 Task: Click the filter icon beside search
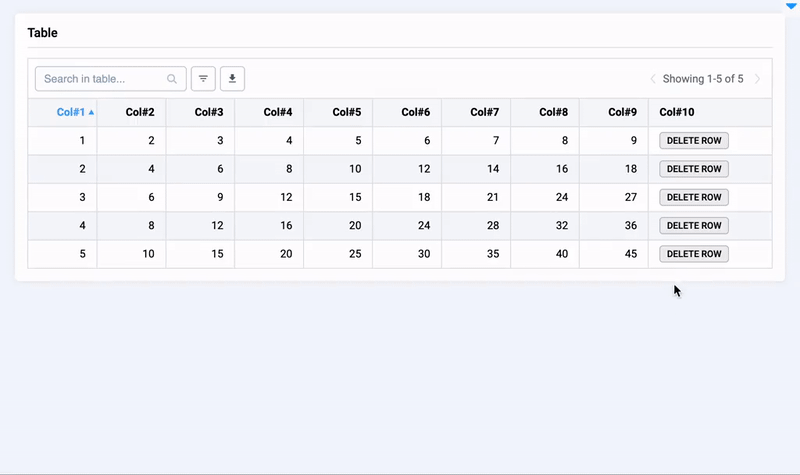click(203, 79)
